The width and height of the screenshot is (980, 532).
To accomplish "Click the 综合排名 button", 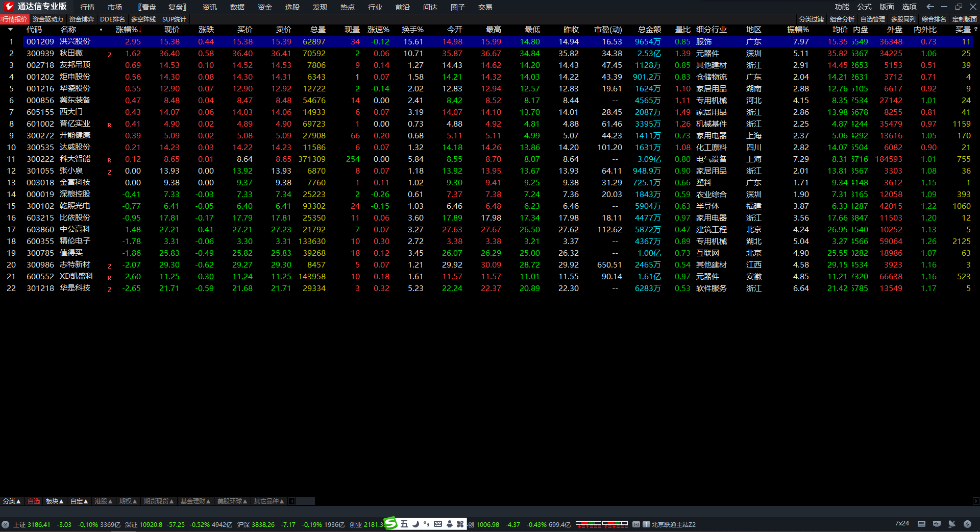I will tap(934, 19).
